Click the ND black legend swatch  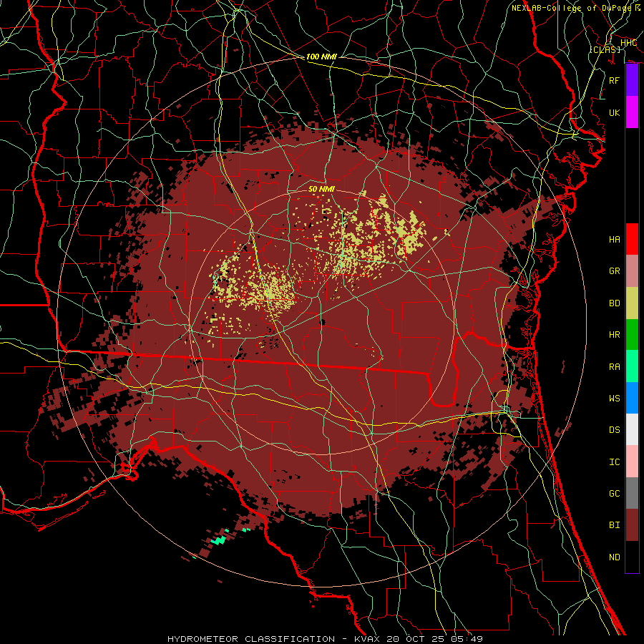(632, 557)
